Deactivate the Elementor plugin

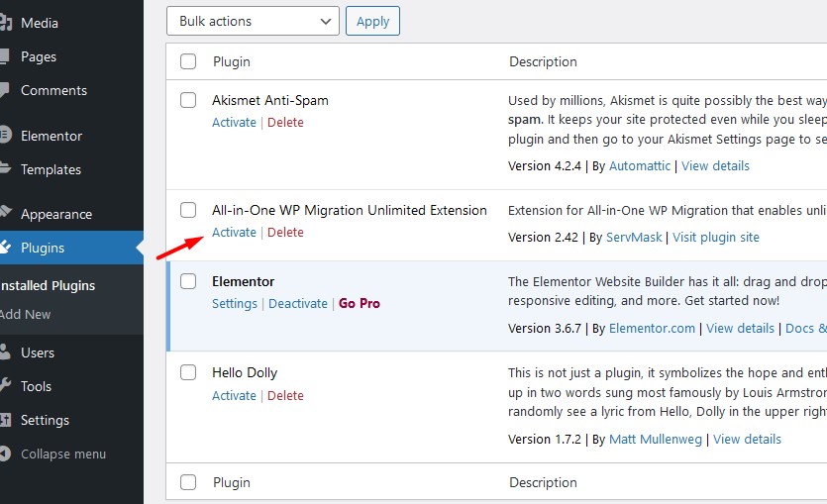[298, 304]
